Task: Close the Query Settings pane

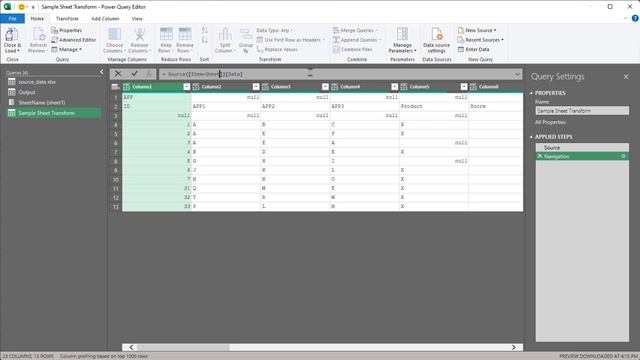Action: [x=626, y=77]
